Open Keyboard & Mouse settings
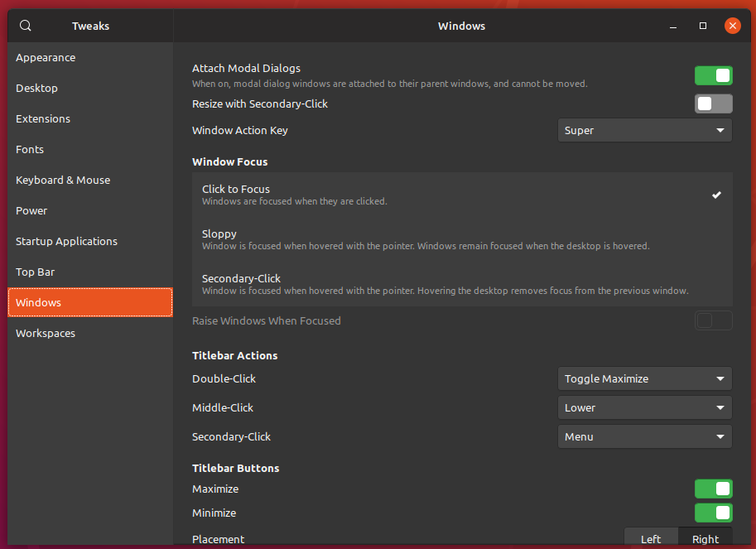This screenshot has height=549, width=756. [90, 181]
